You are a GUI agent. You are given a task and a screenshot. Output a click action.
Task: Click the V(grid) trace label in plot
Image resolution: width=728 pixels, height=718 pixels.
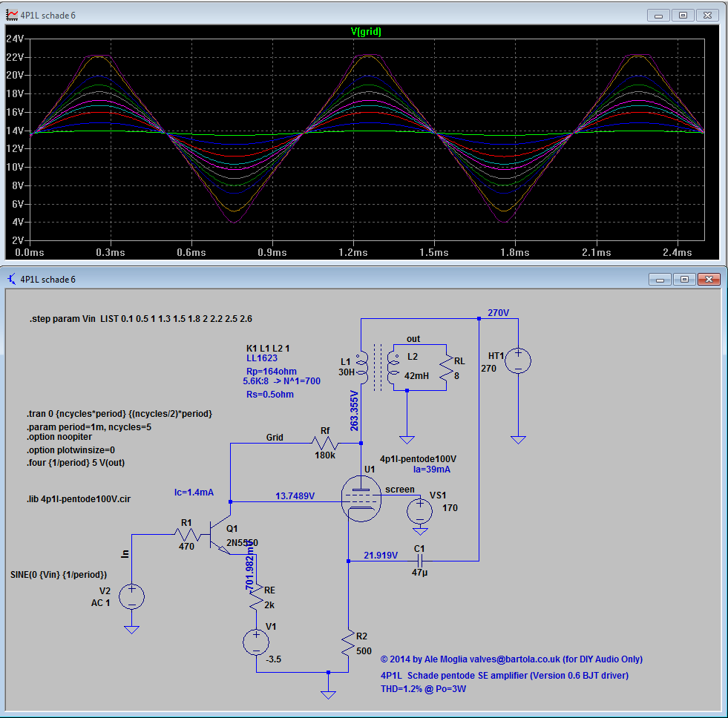[366, 32]
